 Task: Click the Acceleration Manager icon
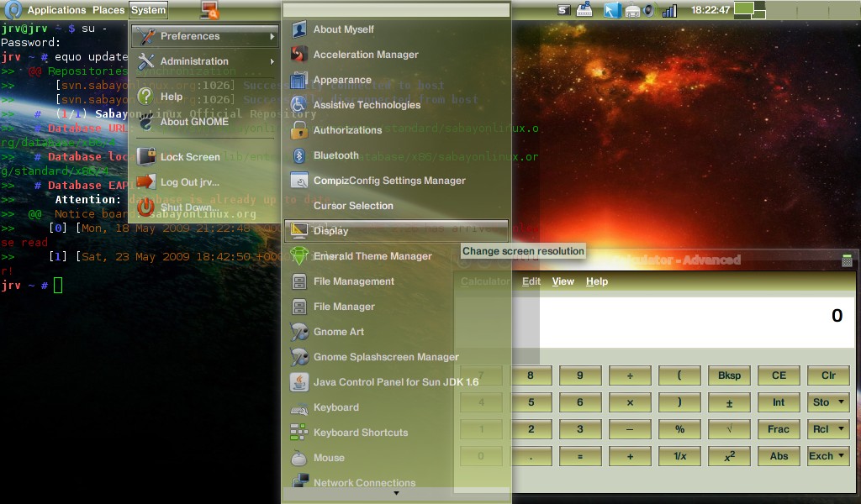(299, 55)
